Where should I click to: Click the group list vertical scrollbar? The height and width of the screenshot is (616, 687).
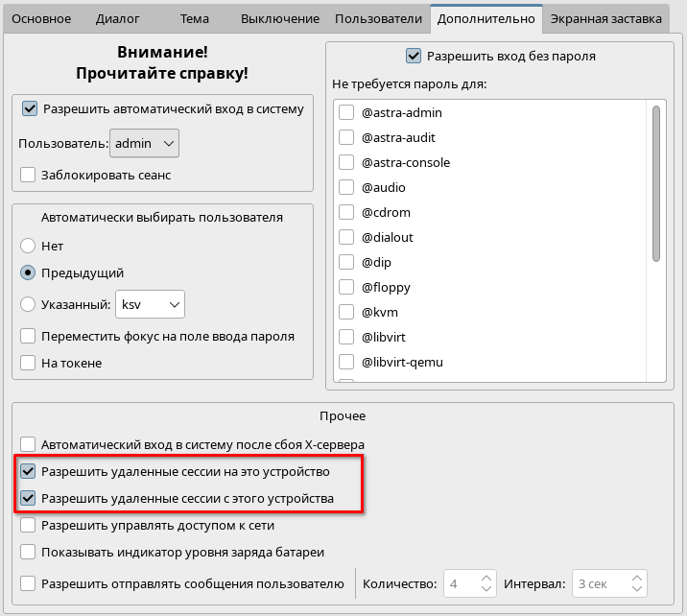(656, 182)
